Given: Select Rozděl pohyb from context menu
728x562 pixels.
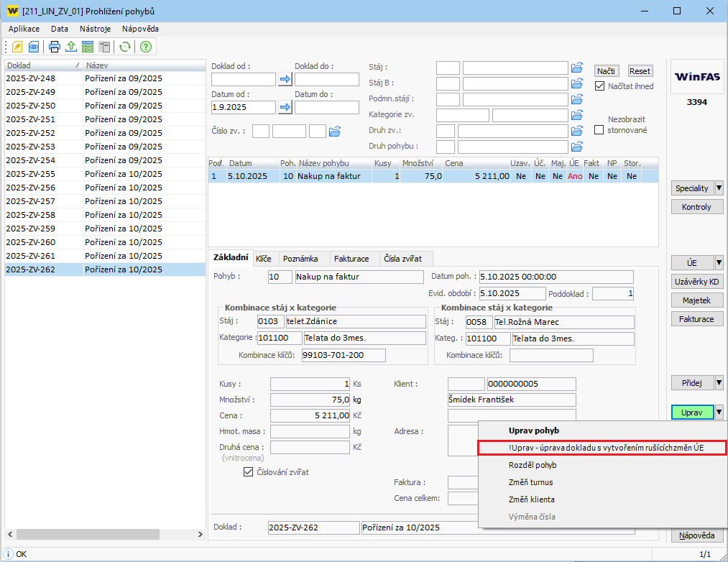Looking at the screenshot, I should (533, 465).
